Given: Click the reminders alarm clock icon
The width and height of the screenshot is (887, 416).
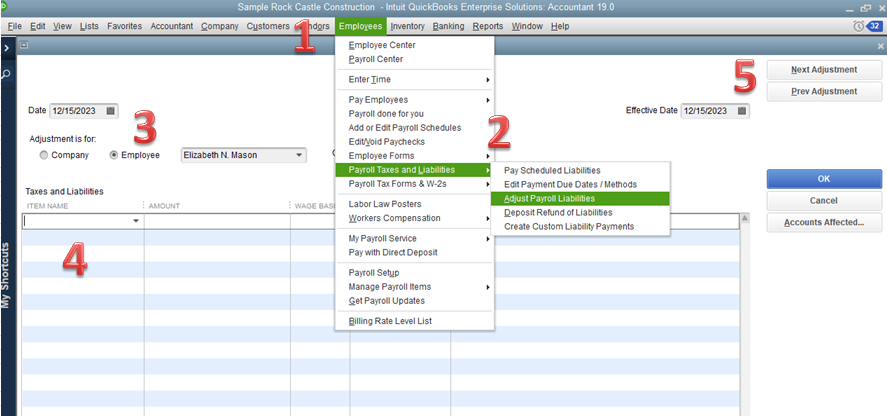Looking at the screenshot, I should click(x=859, y=26).
